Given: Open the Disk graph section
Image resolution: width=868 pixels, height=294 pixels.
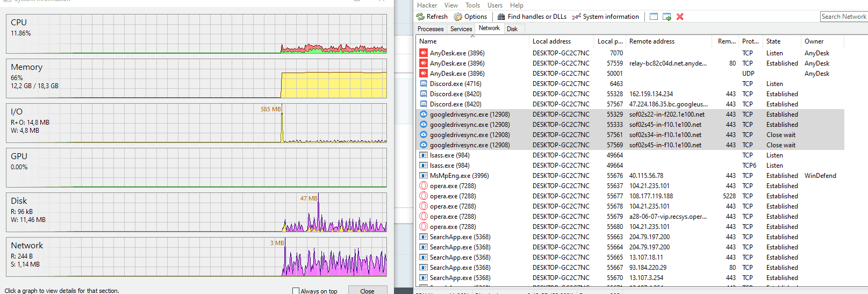Looking at the screenshot, I should click(x=196, y=212).
